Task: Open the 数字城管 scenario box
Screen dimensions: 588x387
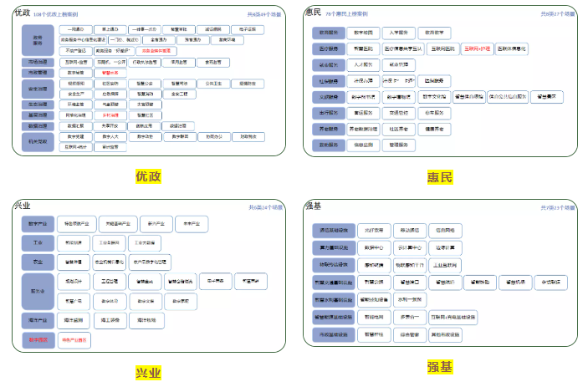Action: pyautogui.click(x=76, y=73)
